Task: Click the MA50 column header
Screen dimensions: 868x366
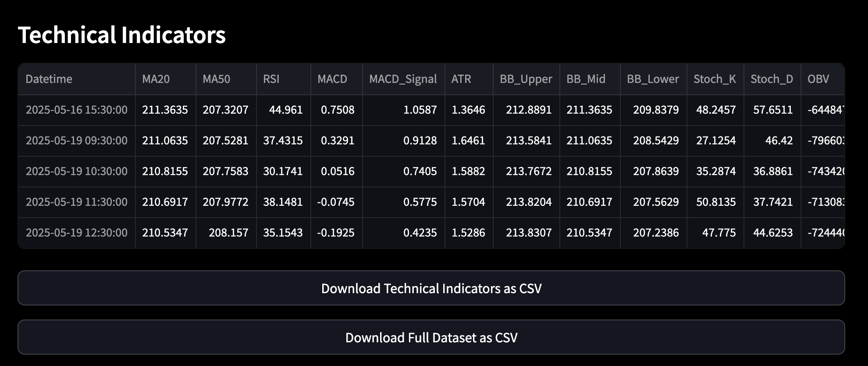Action: click(226, 79)
